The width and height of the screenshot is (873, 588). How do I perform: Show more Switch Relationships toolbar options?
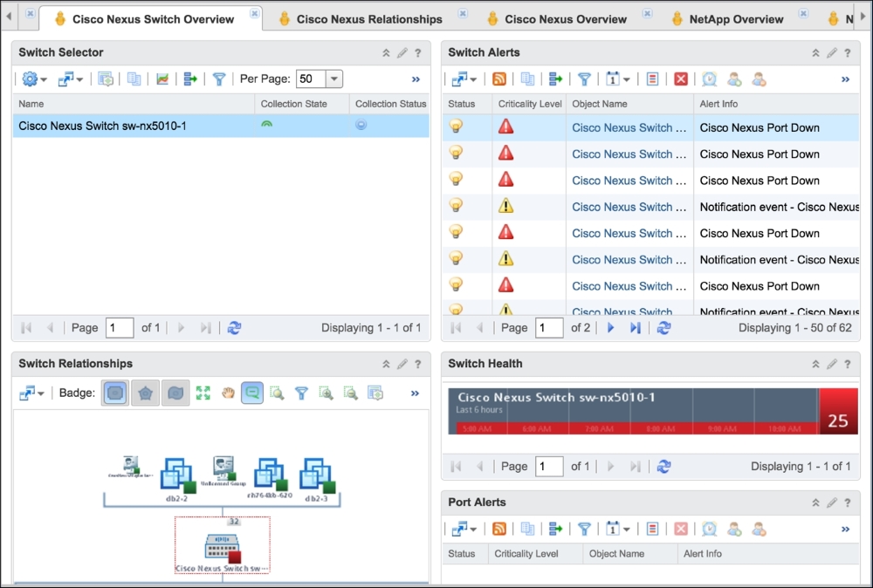[415, 393]
